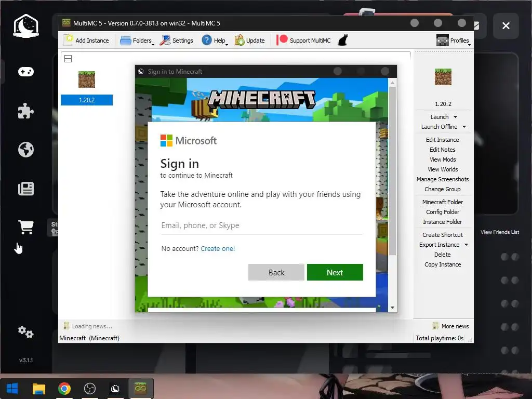Open the gamepad section in launcher sidebar

(26, 72)
